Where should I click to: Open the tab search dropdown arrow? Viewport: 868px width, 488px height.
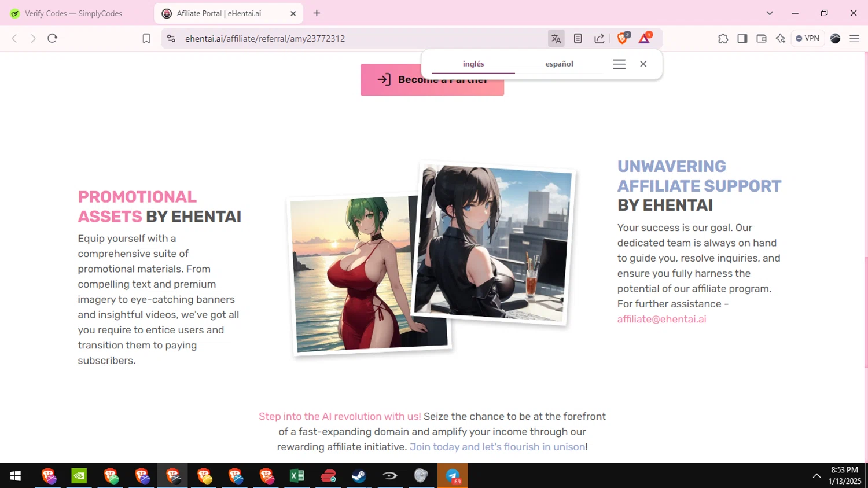pos(770,13)
